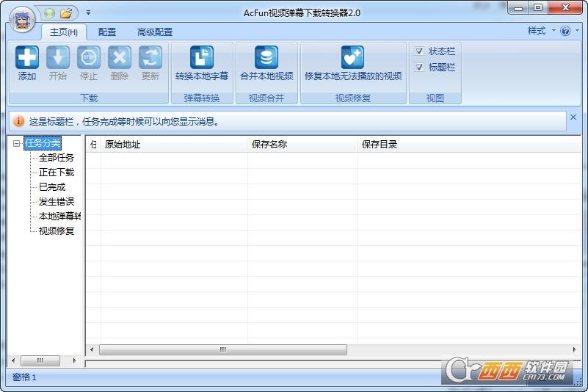
Task: Click task list scroll left arrow
Action: point(92,349)
